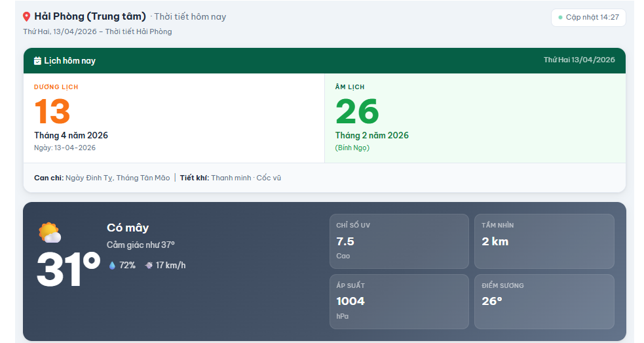Click the large 31° temperature reading
The width and height of the screenshot is (644, 343).
click(68, 270)
